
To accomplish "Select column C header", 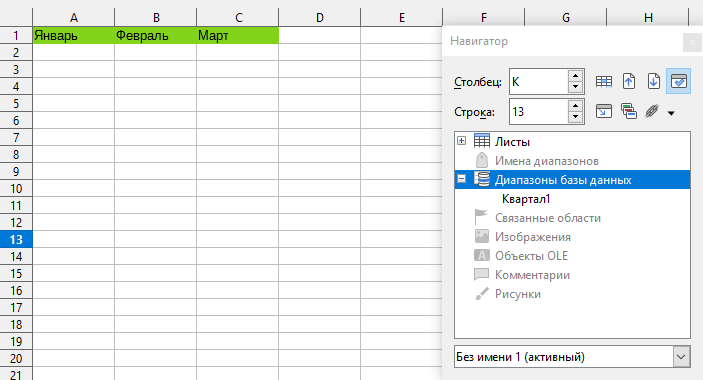I will pos(238,17).
